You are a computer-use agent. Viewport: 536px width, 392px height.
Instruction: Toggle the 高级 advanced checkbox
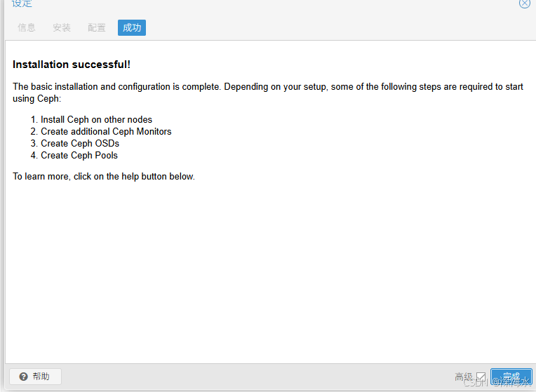(481, 377)
